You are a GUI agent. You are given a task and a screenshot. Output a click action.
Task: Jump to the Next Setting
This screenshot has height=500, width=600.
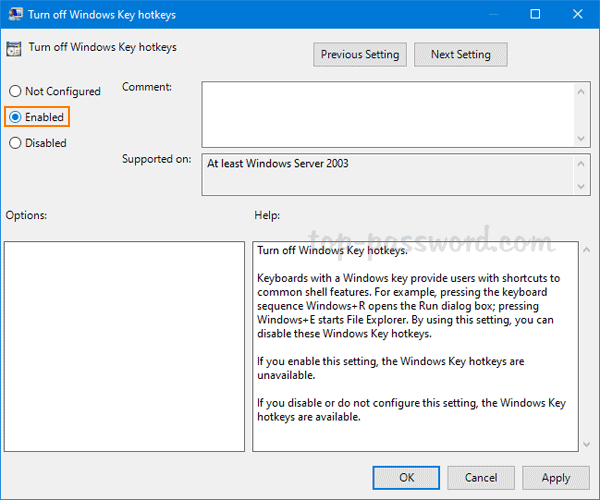[x=460, y=55]
